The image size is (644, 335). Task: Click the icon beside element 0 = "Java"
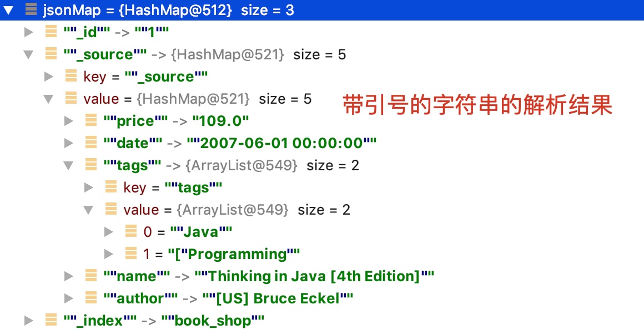pos(131,231)
